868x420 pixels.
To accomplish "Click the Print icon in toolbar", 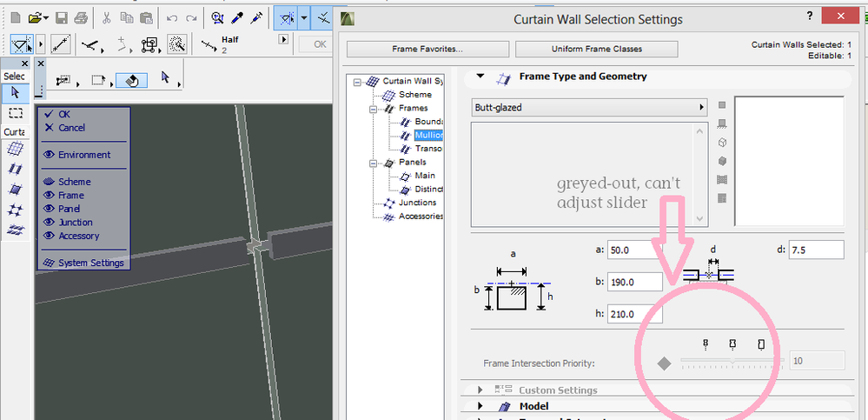I will click(x=80, y=17).
